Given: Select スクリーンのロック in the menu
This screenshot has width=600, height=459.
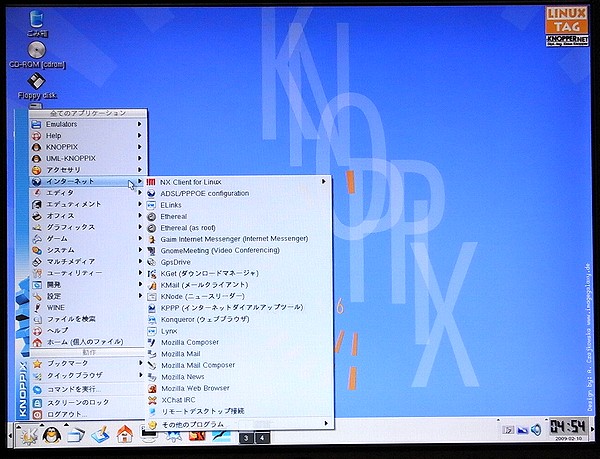Looking at the screenshot, I should [88, 402].
